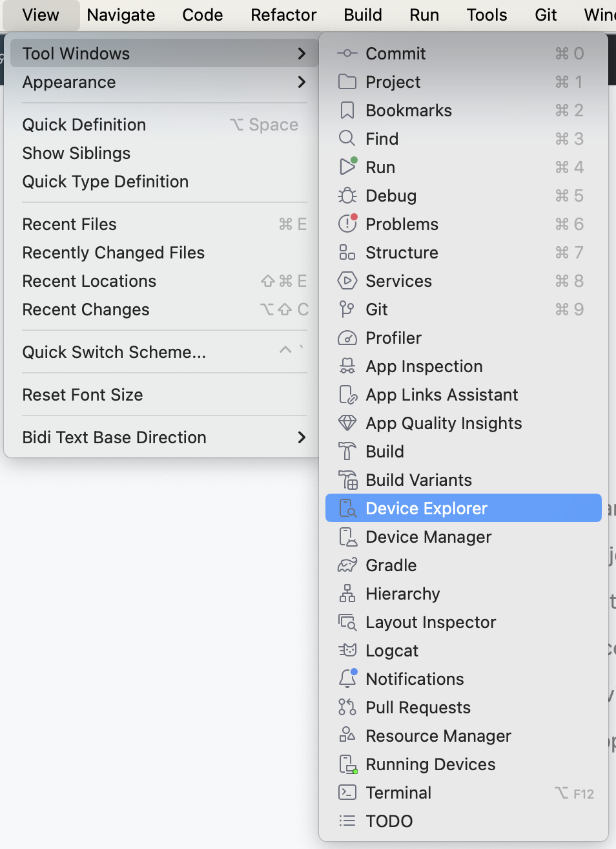
Task: Click the Layout Inspector icon
Action: [x=347, y=622]
